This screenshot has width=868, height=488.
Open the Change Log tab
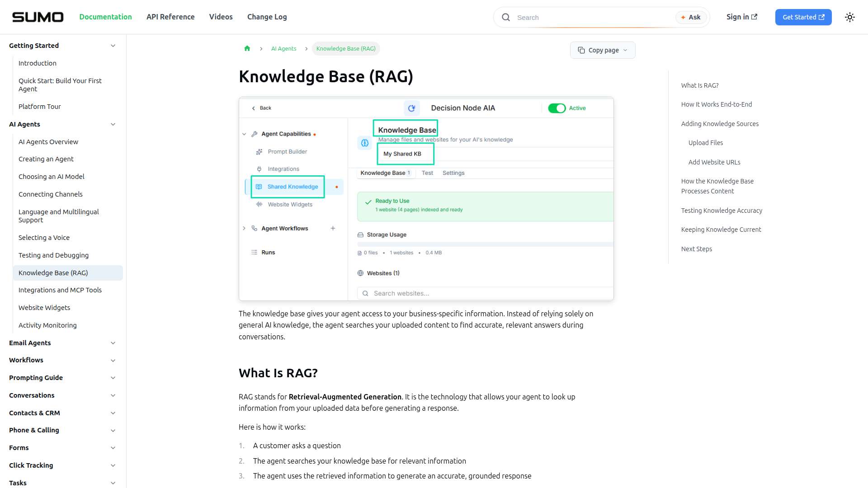pos(267,17)
